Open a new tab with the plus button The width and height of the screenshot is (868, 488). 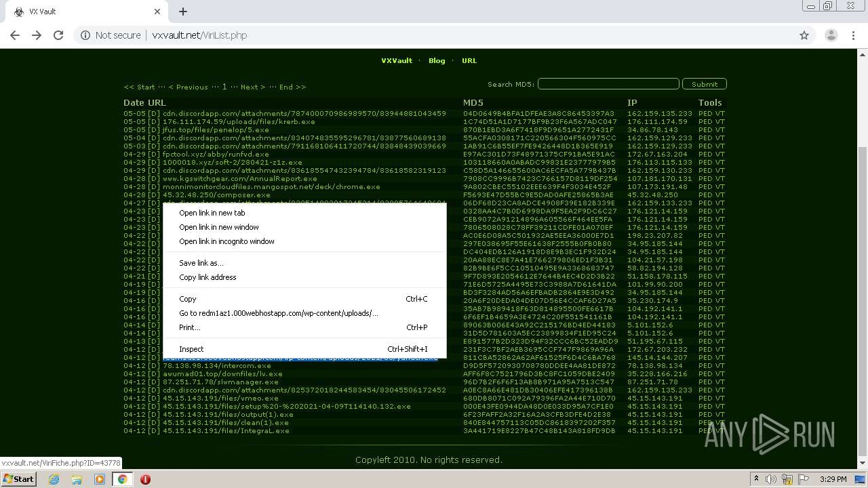pyautogui.click(x=183, y=12)
